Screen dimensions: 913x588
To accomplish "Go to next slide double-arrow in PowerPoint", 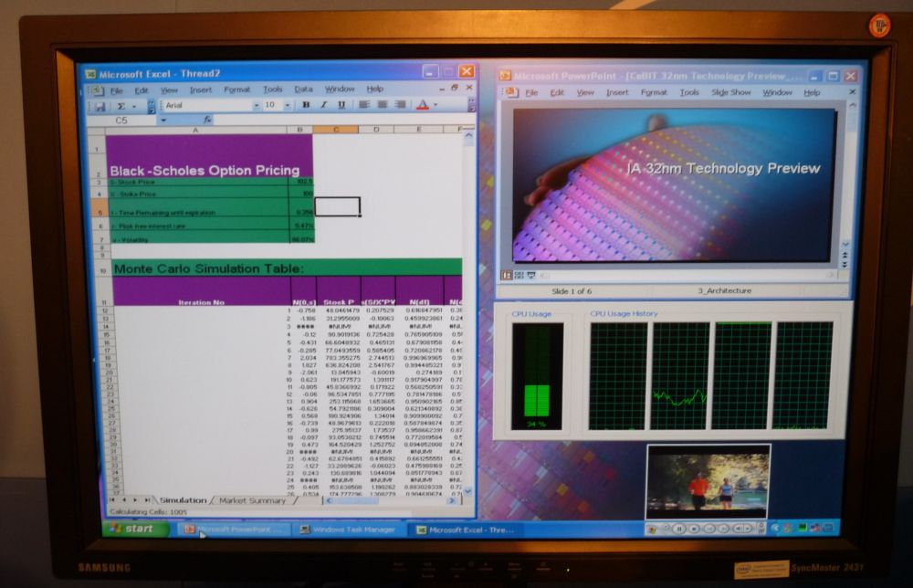I will pyautogui.click(x=845, y=264).
